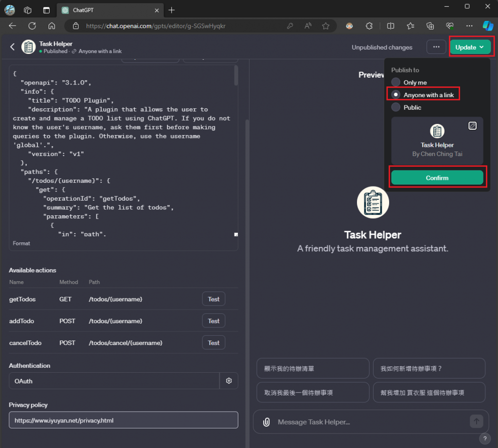Click the /todos/cancel/{username} path

(x=126, y=343)
